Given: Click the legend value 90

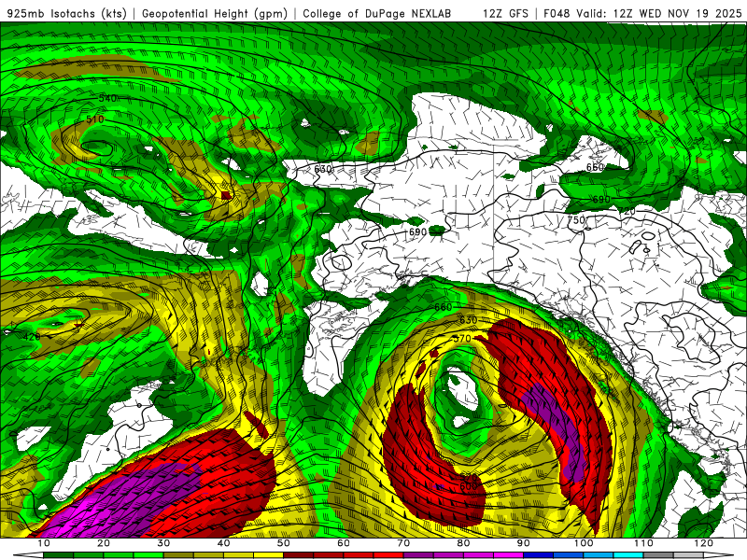Looking at the screenshot, I should point(524,543).
